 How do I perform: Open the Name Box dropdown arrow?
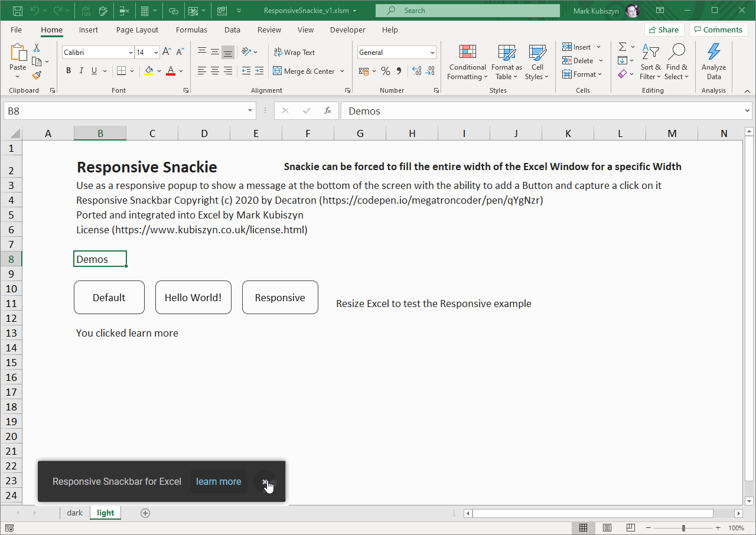coord(250,111)
